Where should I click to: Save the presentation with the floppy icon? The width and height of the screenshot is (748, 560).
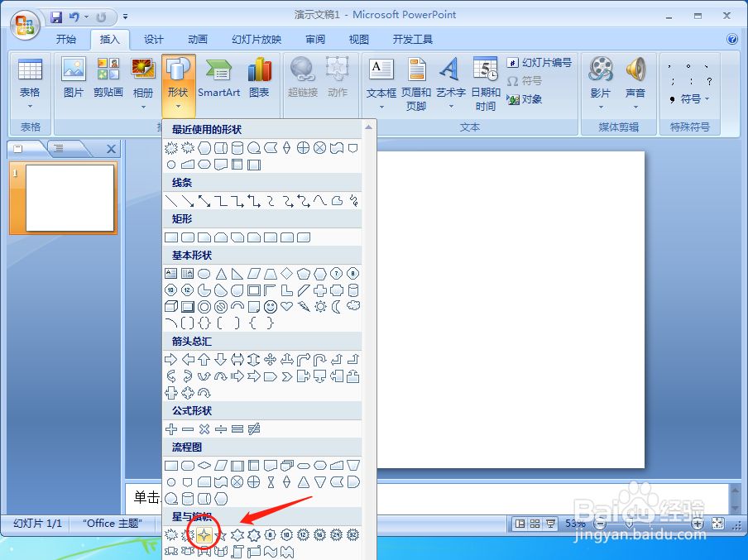pos(56,17)
